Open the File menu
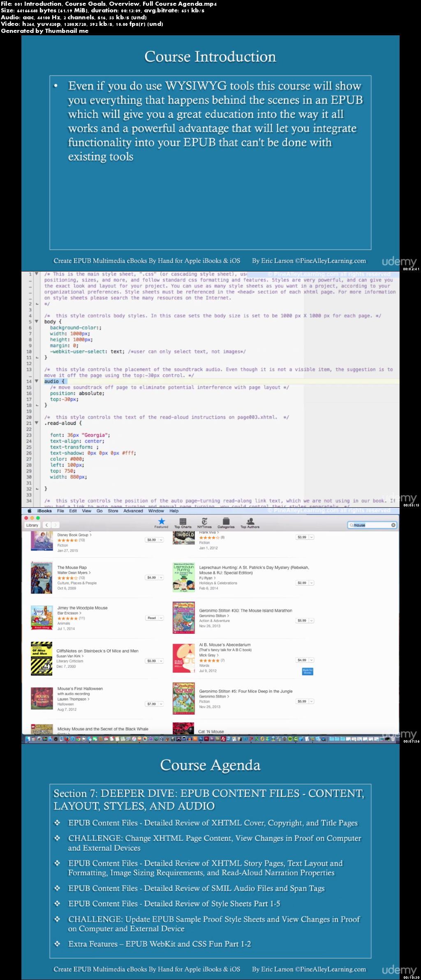421x980 pixels. pyautogui.click(x=60, y=511)
